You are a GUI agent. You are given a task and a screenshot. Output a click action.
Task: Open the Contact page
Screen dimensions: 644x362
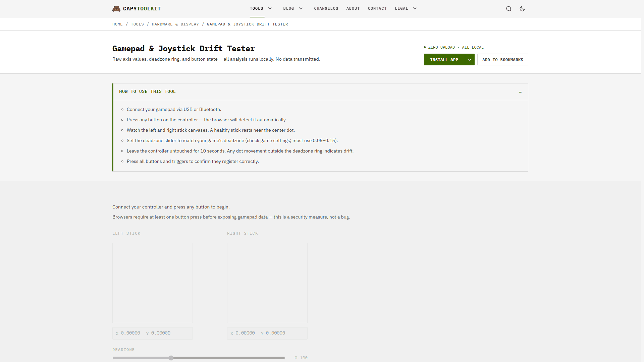pyautogui.click(x=377, y=8)
